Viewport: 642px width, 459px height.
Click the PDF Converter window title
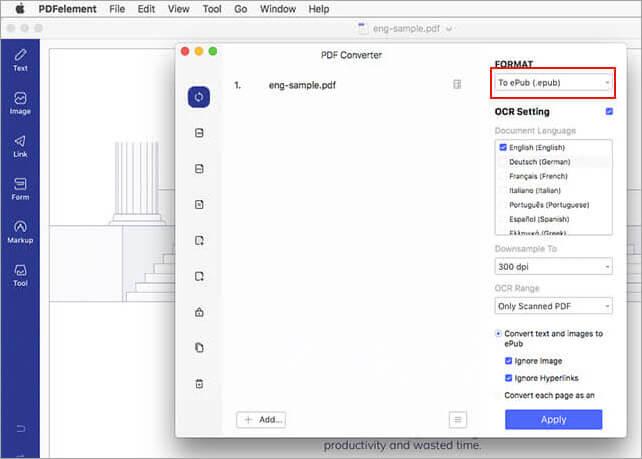pyautogui.click(x=351, y=55)
